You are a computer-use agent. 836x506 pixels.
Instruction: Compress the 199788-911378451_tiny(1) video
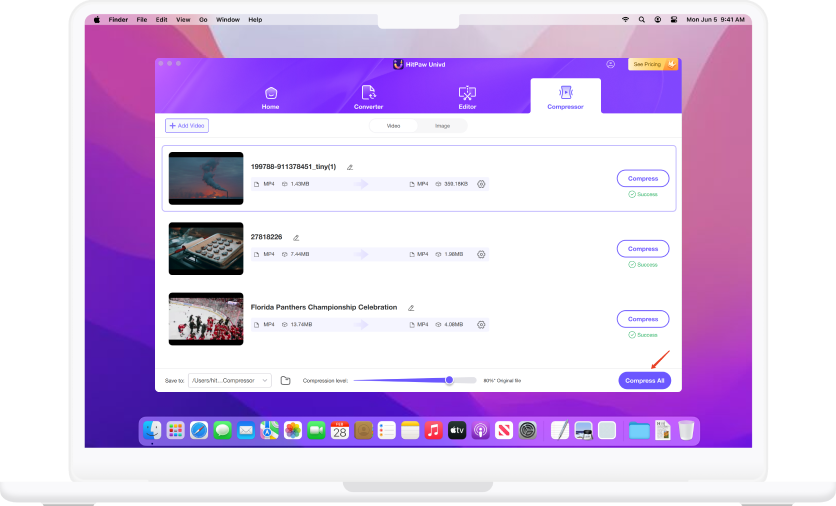[643, 179]
